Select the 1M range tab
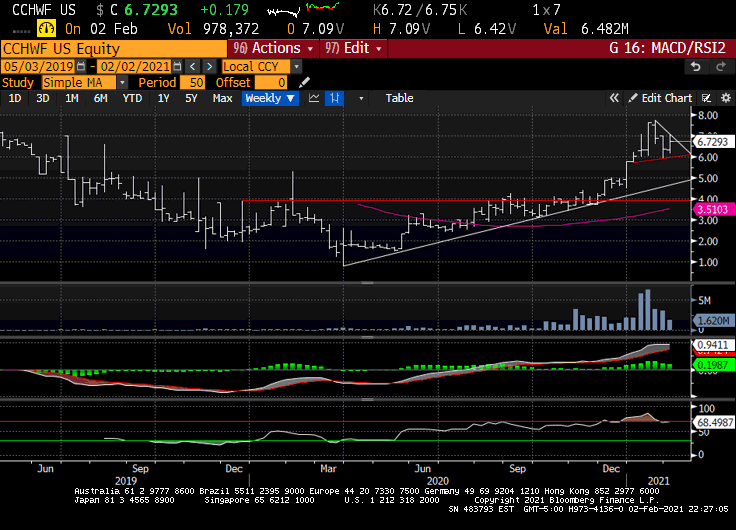This screenshot has height=530, width=736. tap(72, 98)
